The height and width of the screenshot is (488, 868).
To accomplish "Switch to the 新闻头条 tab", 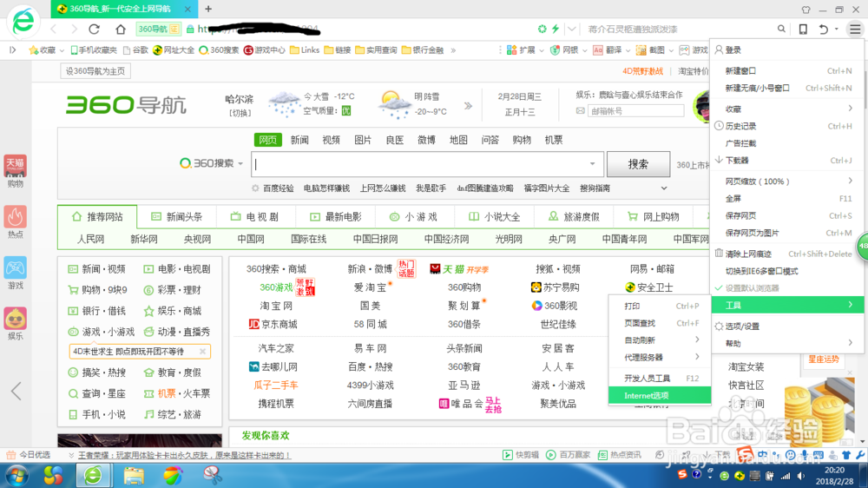I will coord(177,216).
